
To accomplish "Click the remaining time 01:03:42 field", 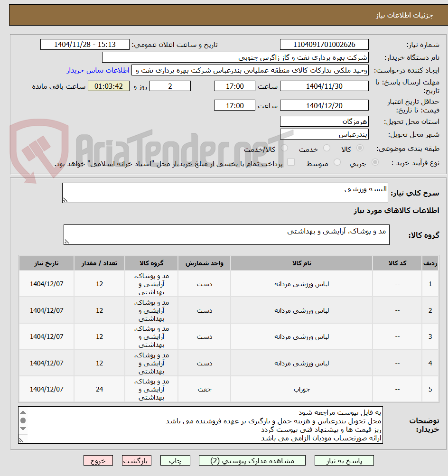I will click(109, 86).
